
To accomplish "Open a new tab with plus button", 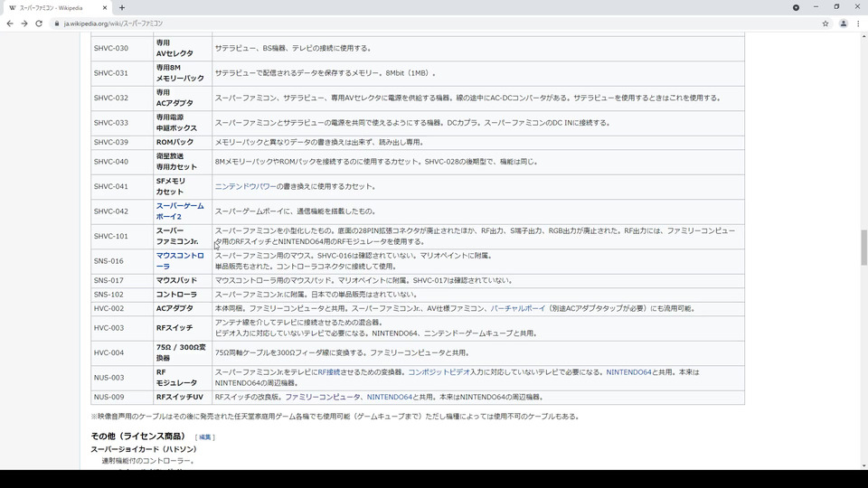I will 122,8.
